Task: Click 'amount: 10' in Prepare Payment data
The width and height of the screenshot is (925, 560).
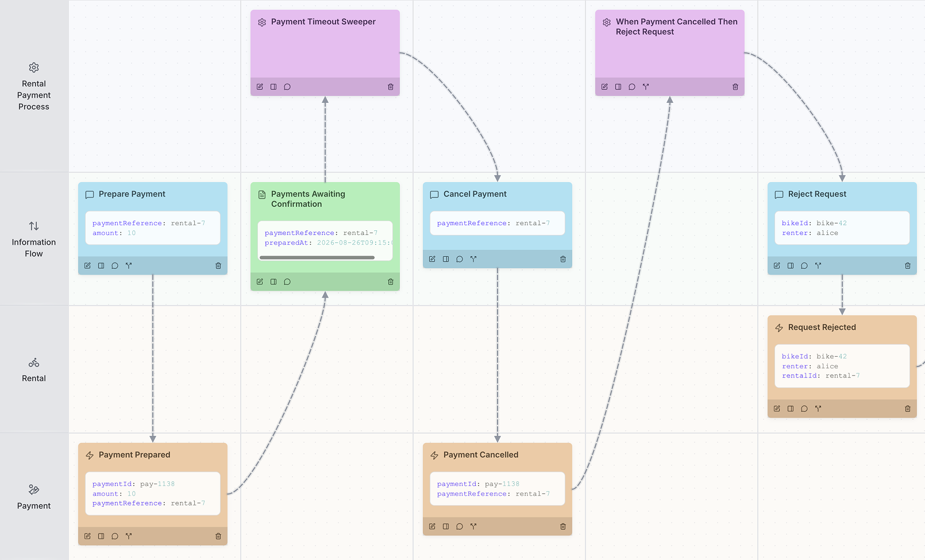Action: [114, 233]
